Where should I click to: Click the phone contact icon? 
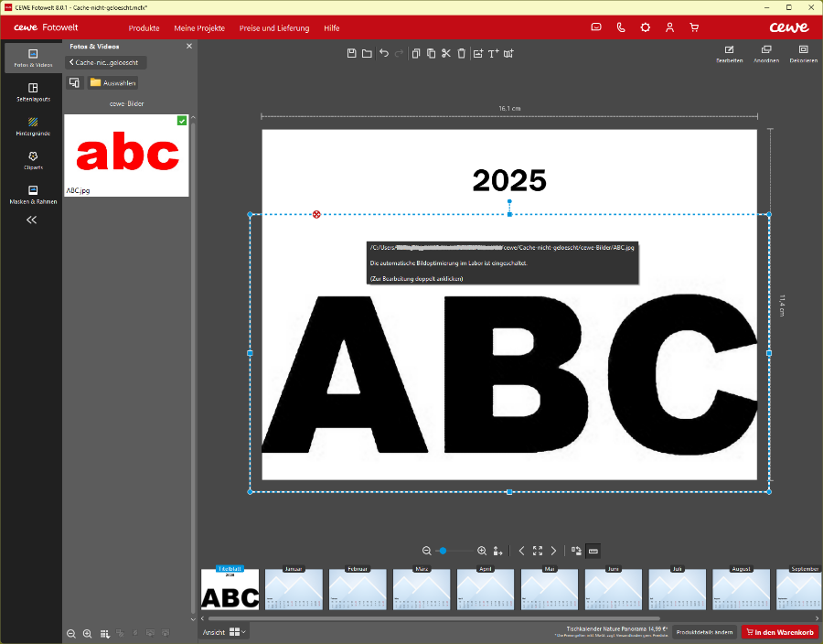click(621, 27)
